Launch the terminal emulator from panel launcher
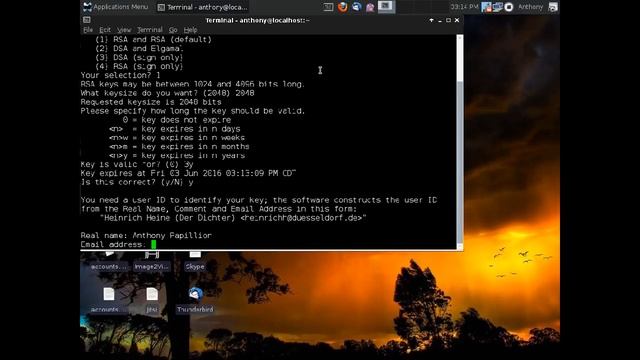The image size is (640, 360). tap(328, 7)
